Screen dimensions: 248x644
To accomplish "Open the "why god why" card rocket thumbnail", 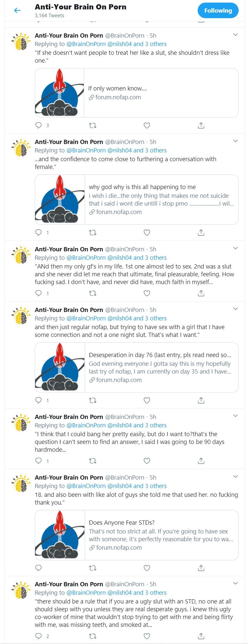I will [x=60, y=199].
